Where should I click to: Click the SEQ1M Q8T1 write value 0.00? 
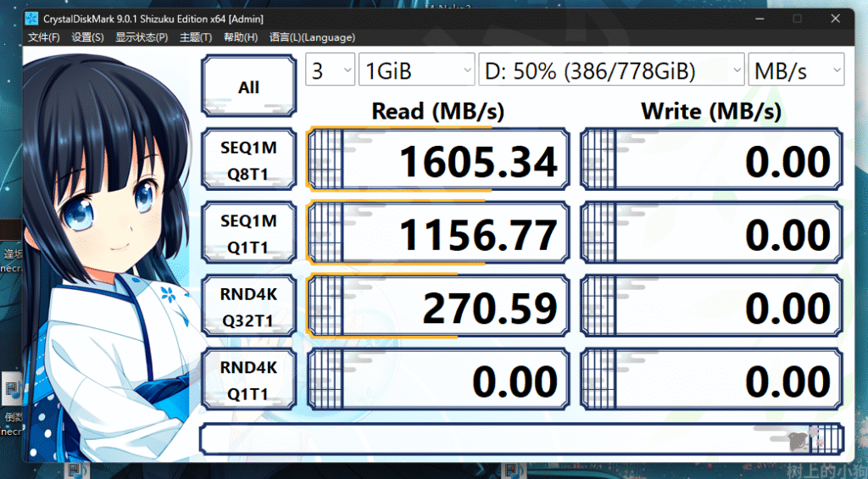coord(711,159)
